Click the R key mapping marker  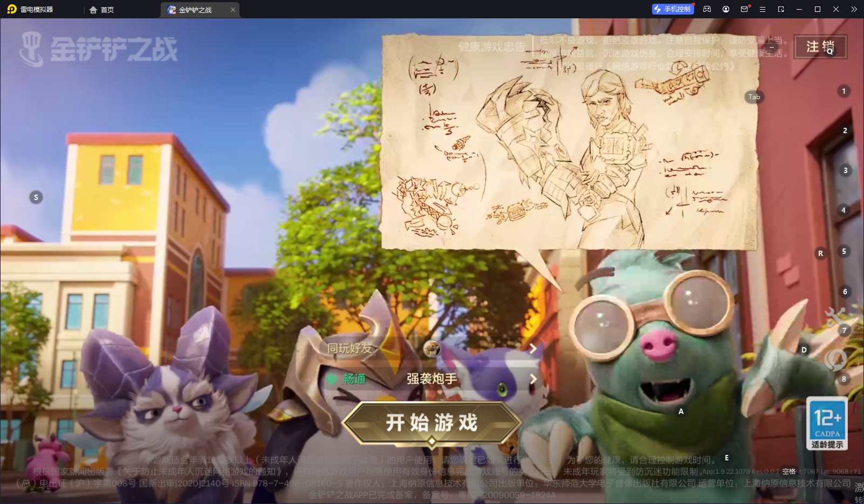[x=821, y=253]
